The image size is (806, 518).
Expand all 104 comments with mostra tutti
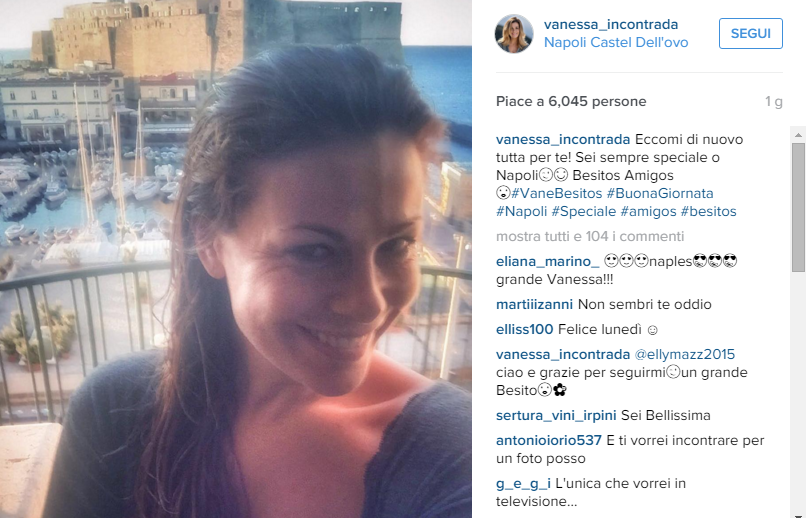tap(590, 236)
